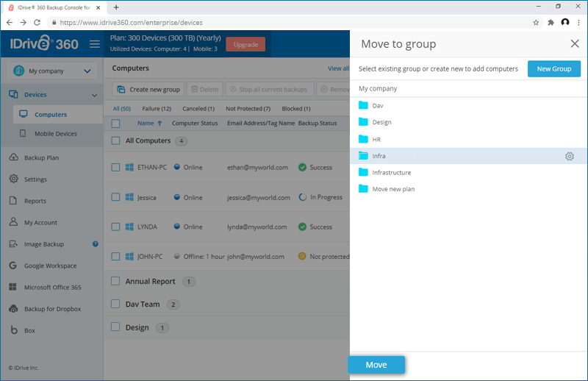Expand the My company dropdown
The width and height of the screenshot is (588, 381).
coord(51,71)
